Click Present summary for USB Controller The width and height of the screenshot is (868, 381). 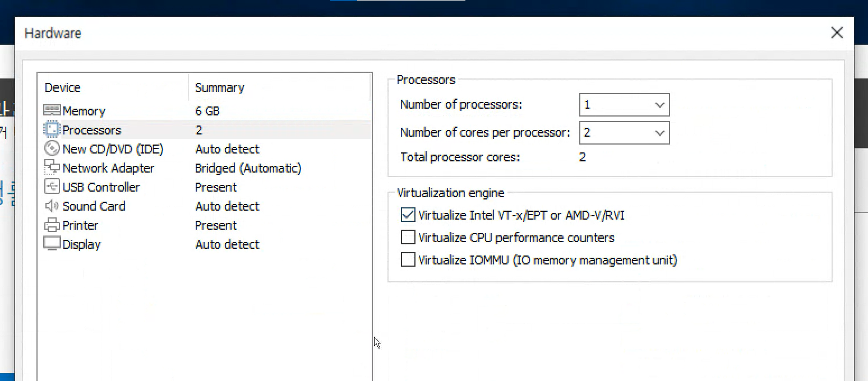pyautogui.click(x=216, y=187)
